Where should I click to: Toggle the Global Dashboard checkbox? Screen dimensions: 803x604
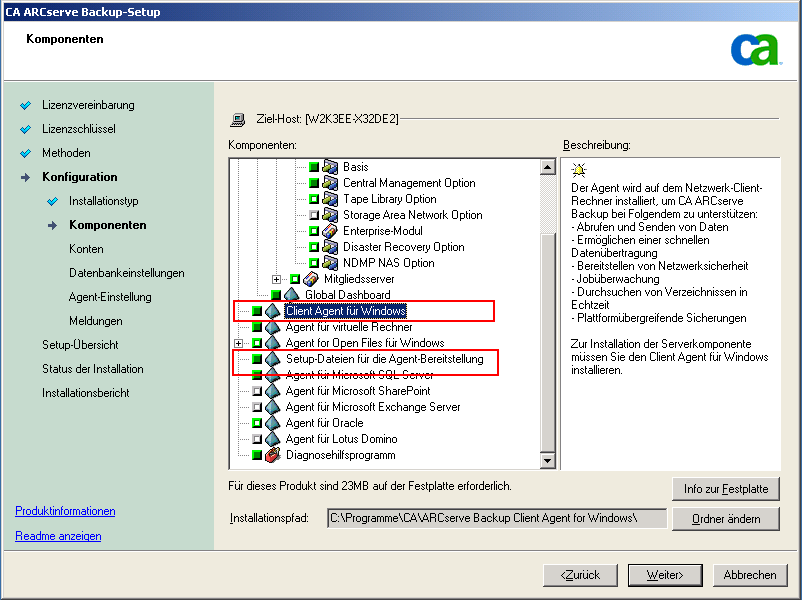pyautogui.click(x=276, y=295)
